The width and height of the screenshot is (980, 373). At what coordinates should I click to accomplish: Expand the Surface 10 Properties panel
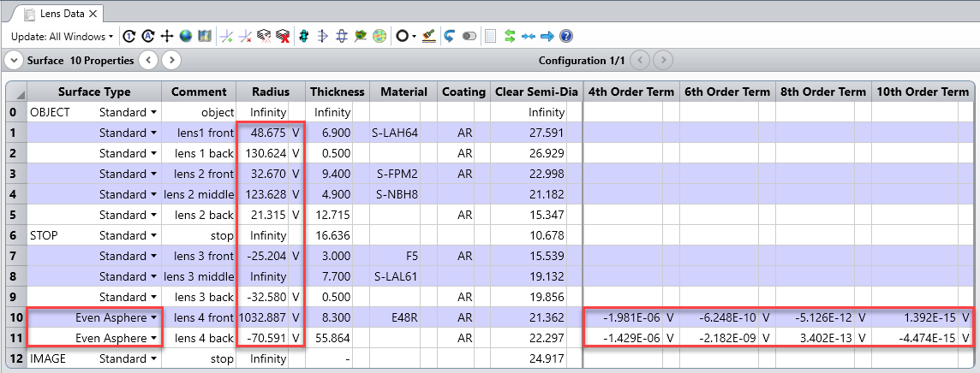[14, 61]
